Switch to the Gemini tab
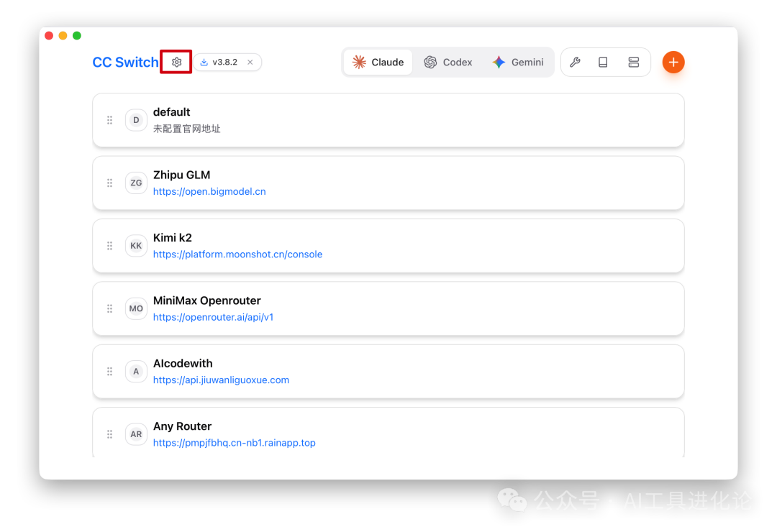 [518, 63]
